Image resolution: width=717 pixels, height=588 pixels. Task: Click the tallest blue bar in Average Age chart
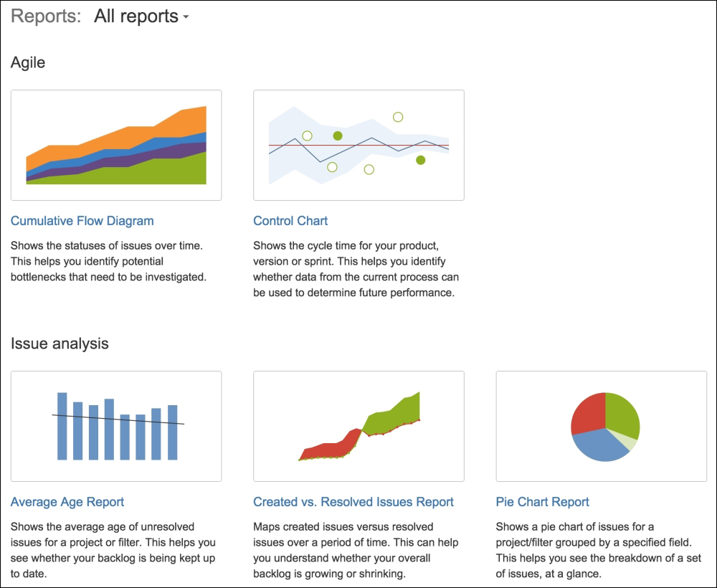coord(62,426)
